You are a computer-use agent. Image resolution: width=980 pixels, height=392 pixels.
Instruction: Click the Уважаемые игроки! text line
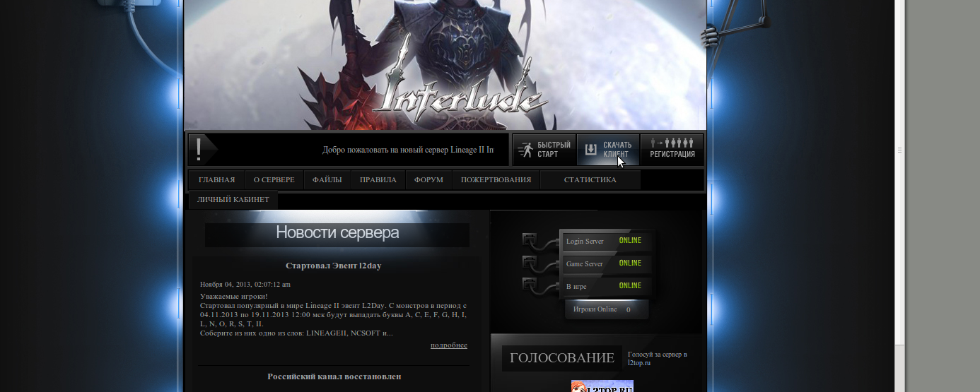(x=234, y=296)
